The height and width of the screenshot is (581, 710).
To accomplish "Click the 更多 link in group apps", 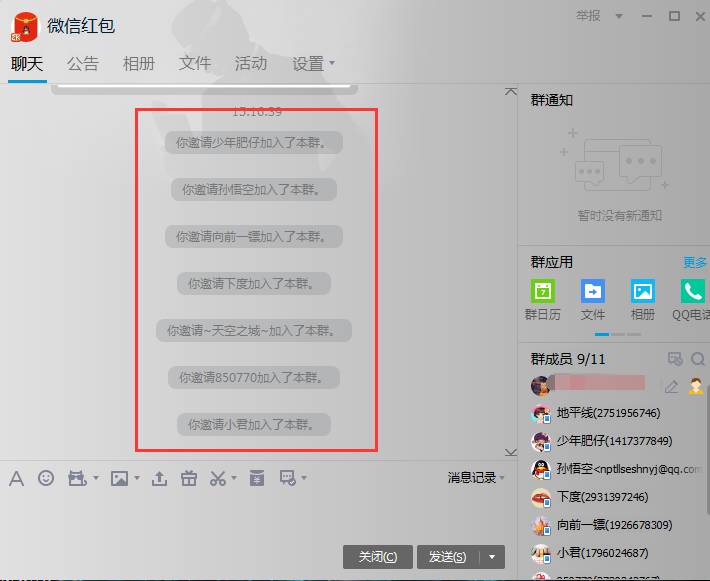I will coord(694,262).
